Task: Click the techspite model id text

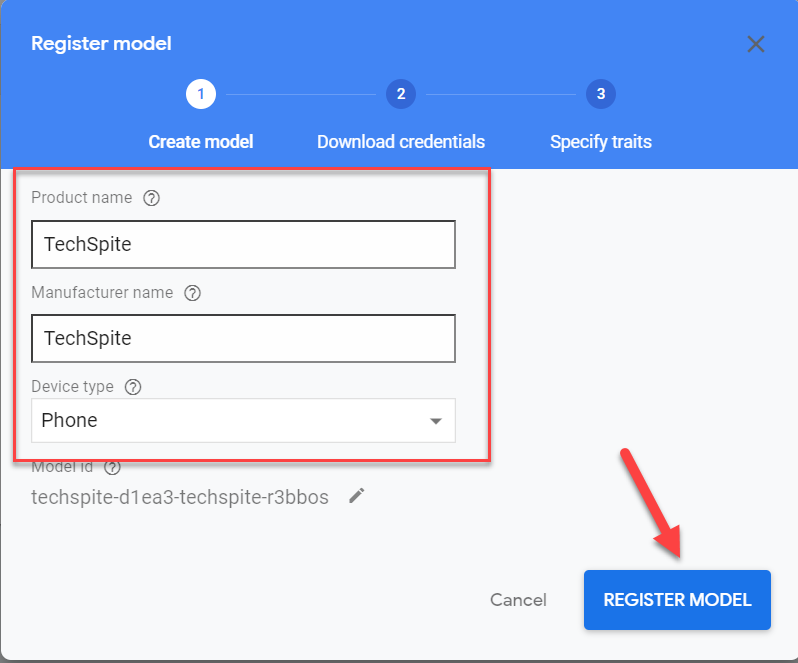Action: 180,497
